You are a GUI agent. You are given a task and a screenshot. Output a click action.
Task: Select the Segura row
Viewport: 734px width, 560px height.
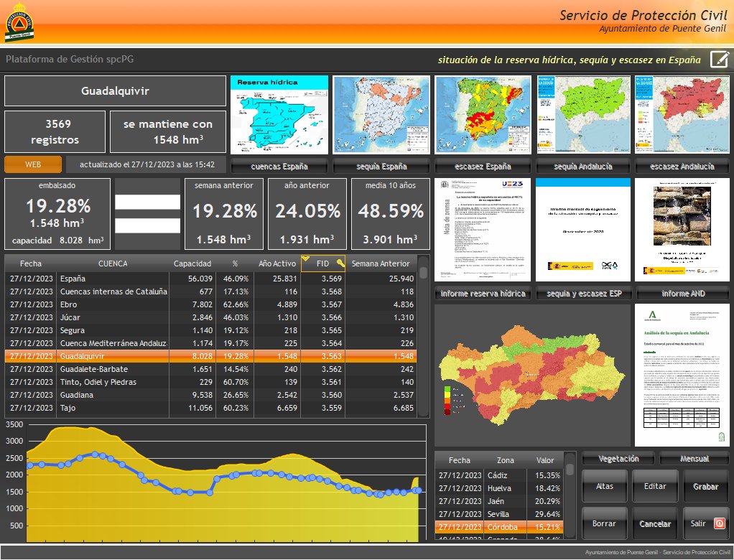[x=210, y=330]
